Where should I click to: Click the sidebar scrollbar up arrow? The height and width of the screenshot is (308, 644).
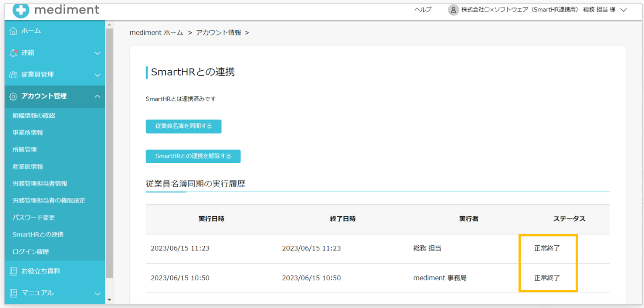point(109,24)
